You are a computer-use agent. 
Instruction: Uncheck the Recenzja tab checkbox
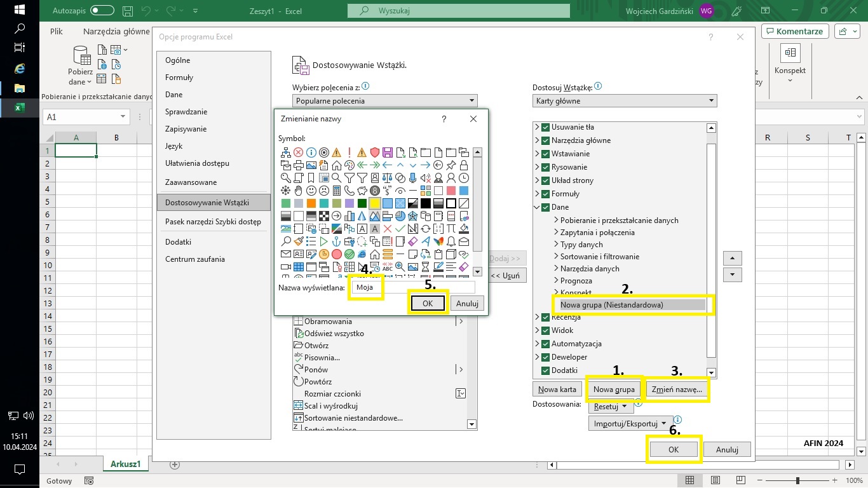tap(545, 317)
